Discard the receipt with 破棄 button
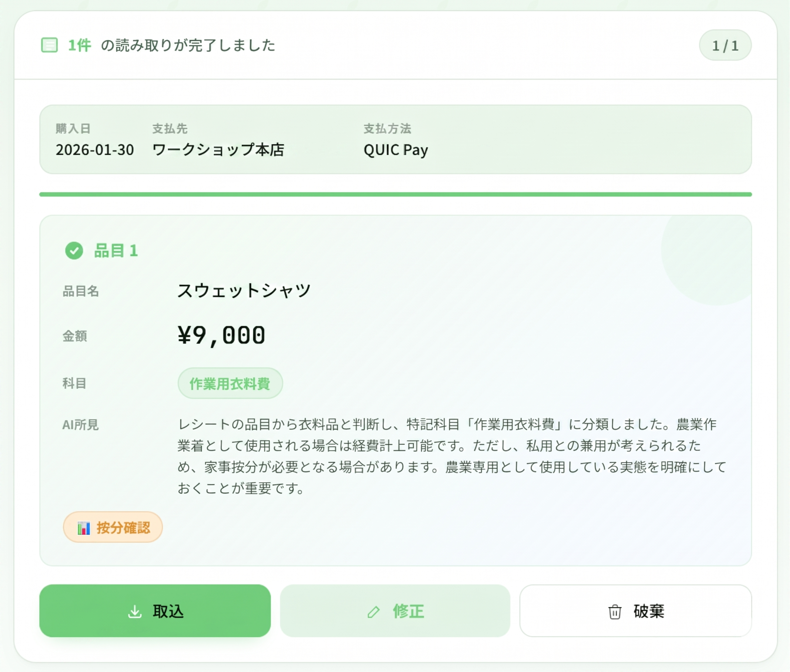The width and height of the screenshot is (790, 672). pyautogui.click(x=635, y=611)
